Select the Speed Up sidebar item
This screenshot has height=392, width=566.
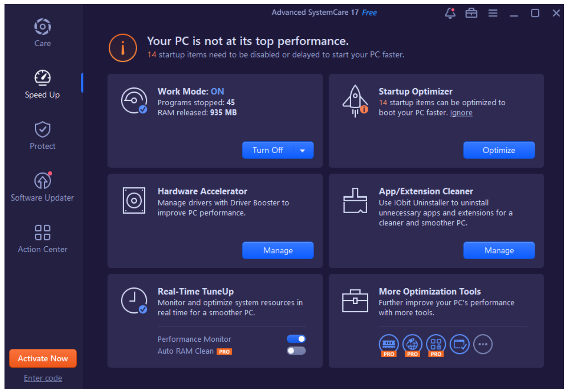click(x=42, y=84)
